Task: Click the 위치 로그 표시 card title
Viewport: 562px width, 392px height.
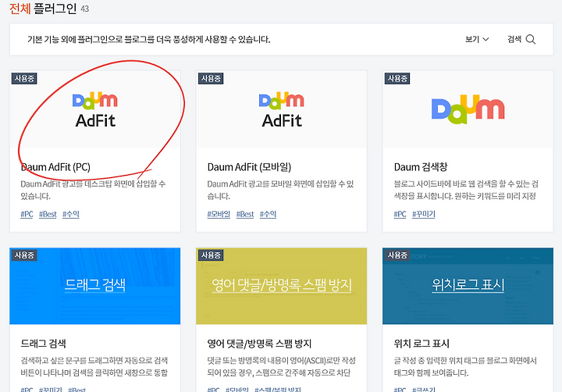Action: [x=421, y=344]
